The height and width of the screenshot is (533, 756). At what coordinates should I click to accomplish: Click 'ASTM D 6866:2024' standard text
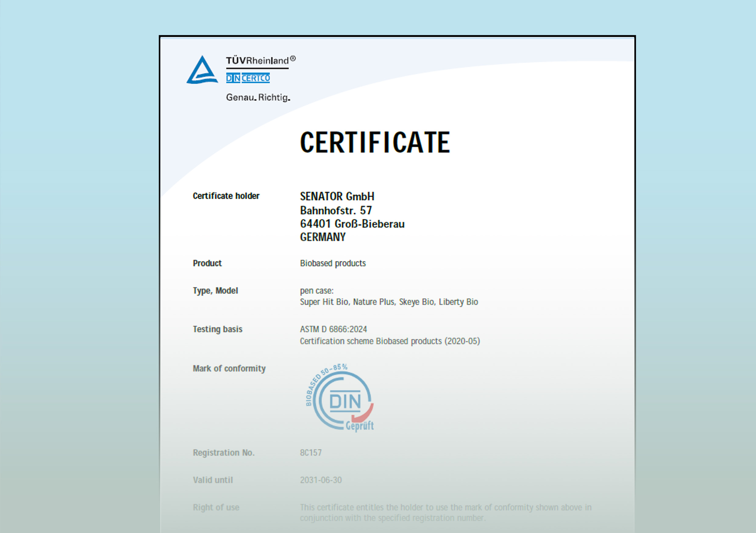pyautogui.click(x=333, y=329)
